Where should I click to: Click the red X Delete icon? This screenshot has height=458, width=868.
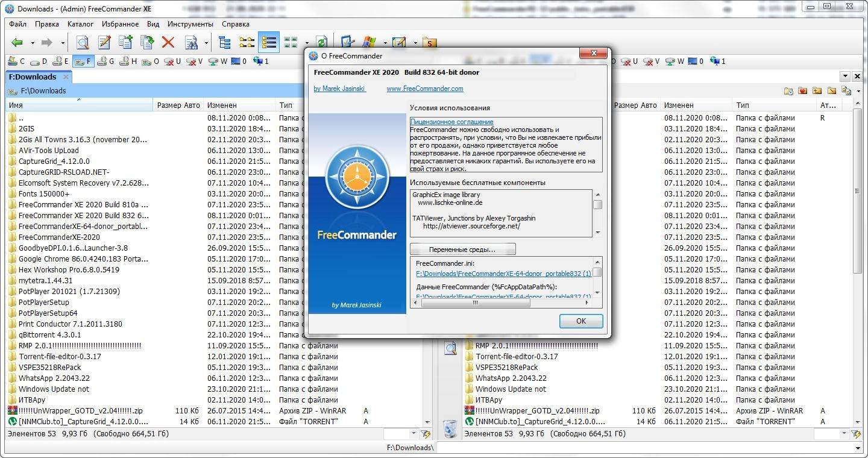(x=168, y=43)
